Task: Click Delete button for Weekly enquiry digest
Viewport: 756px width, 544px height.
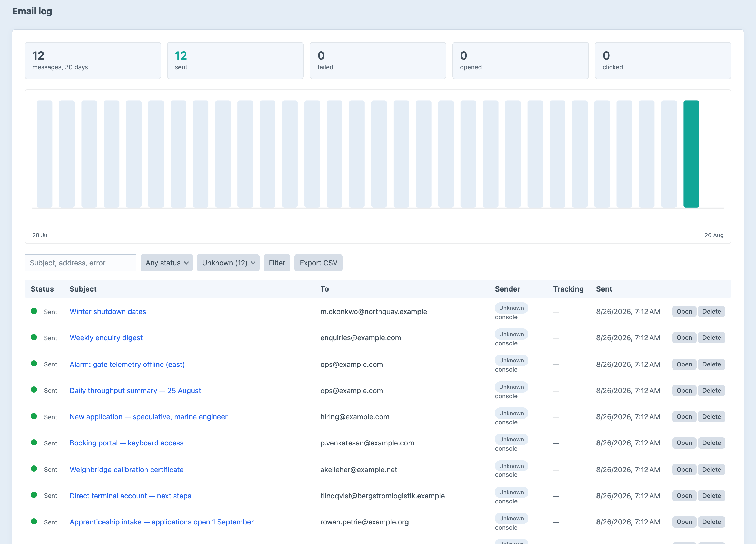Action: [711, 338]
